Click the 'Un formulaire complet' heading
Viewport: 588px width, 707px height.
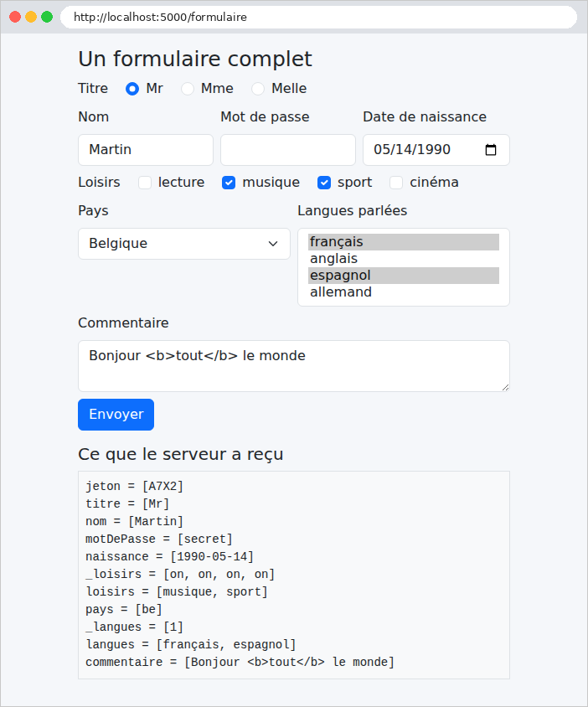[195, 59]
